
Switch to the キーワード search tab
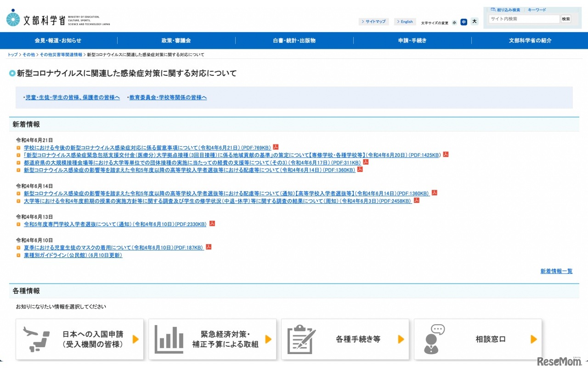pyautogui.click(x=537, y=10)
